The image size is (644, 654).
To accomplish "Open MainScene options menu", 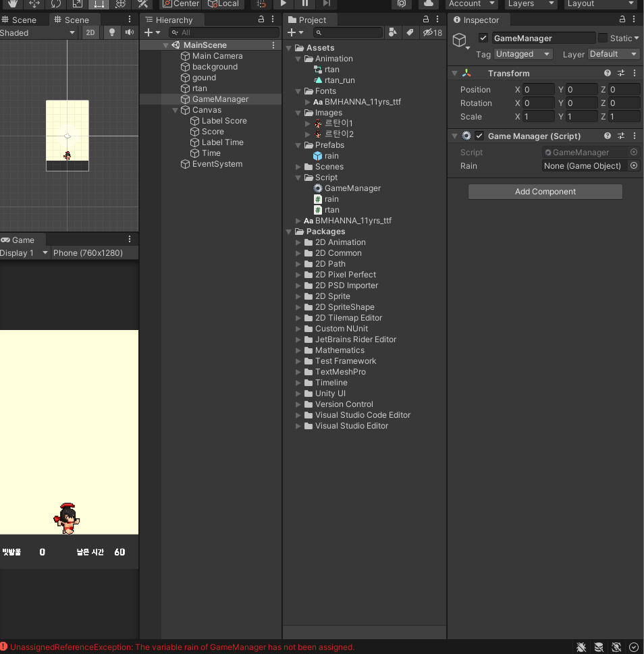I will tap(273, 45).
